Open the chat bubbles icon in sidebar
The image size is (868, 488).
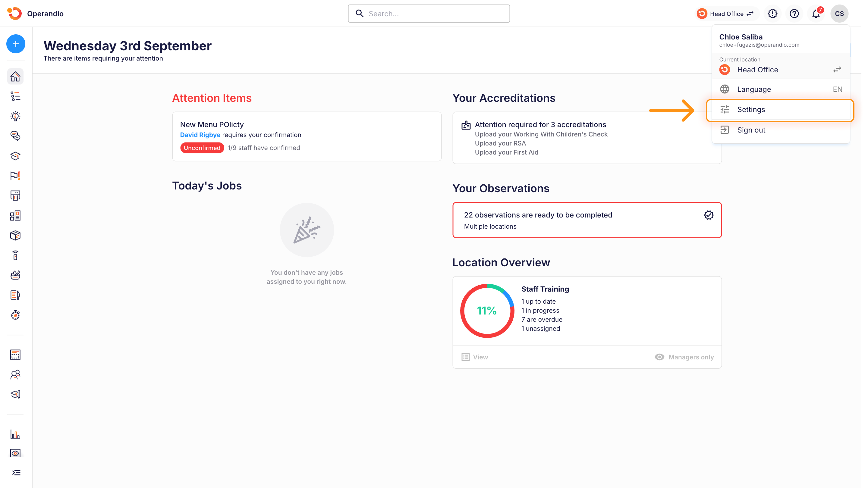(x=15, y=136)
